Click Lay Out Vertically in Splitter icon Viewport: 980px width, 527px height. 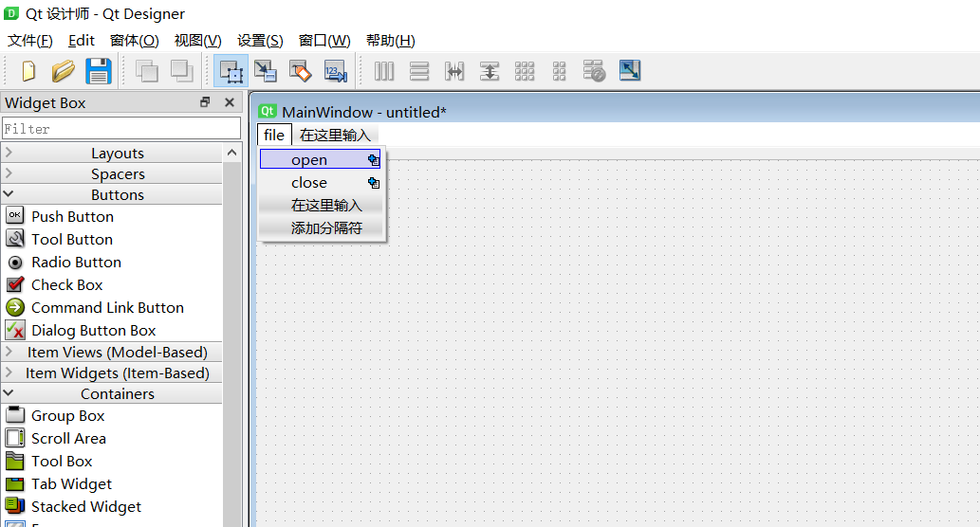point(490,71)
